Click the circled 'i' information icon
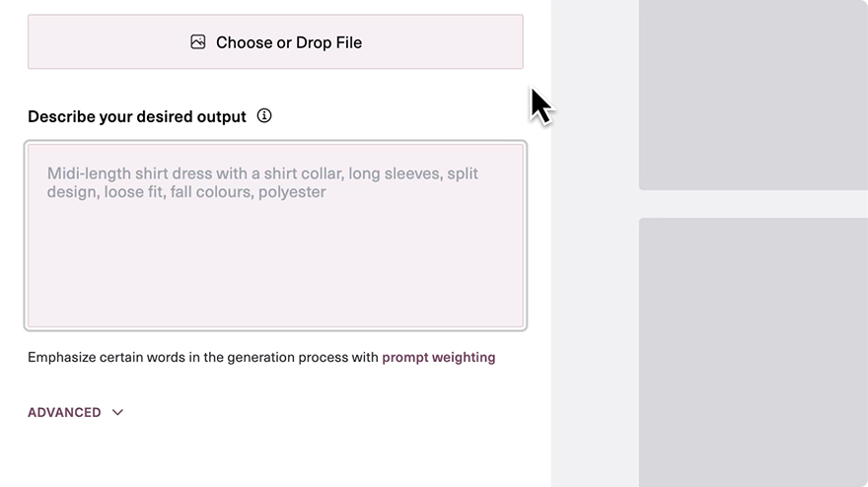 pyautogui.click(x=264, y=115)
